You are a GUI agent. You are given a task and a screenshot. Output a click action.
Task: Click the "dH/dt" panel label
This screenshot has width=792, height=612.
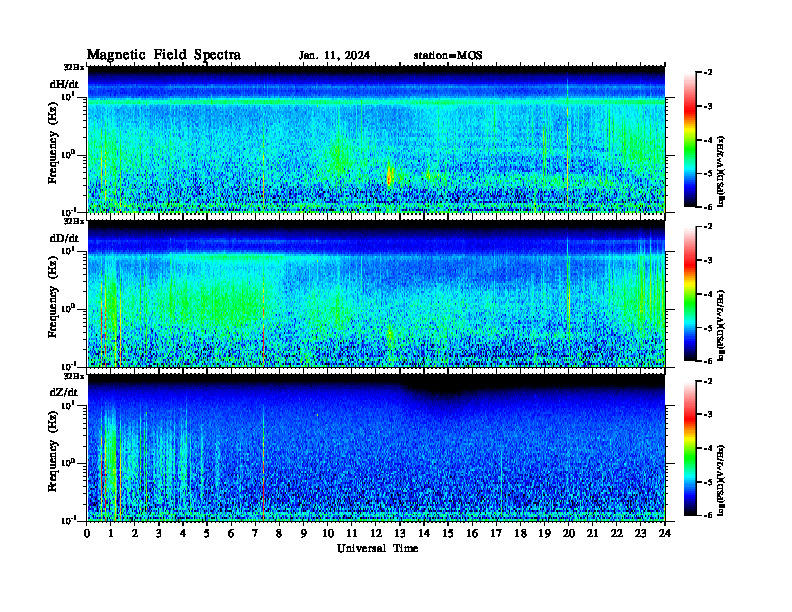pyautogui.click(x=64, y=84)
